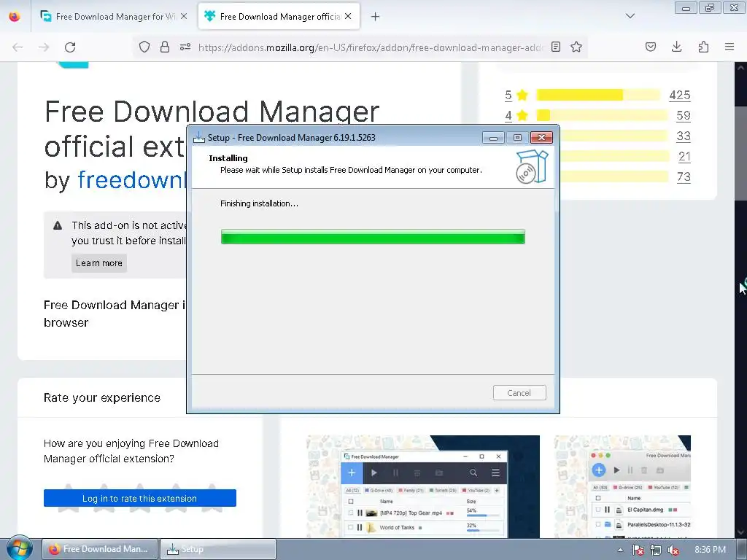Open the 425 reviews count link
The height and width of the screenshot is (560, 747).
click(680, 96)
